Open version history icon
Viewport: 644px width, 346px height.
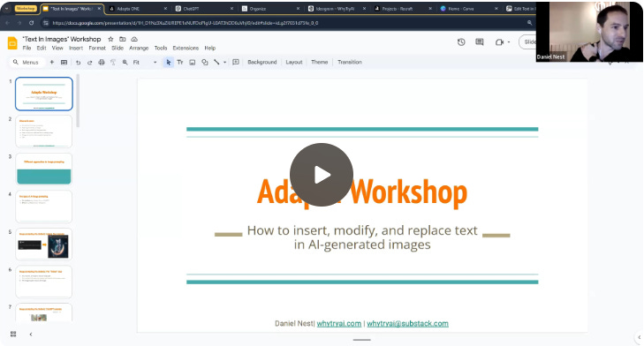[x=461, y=41]
